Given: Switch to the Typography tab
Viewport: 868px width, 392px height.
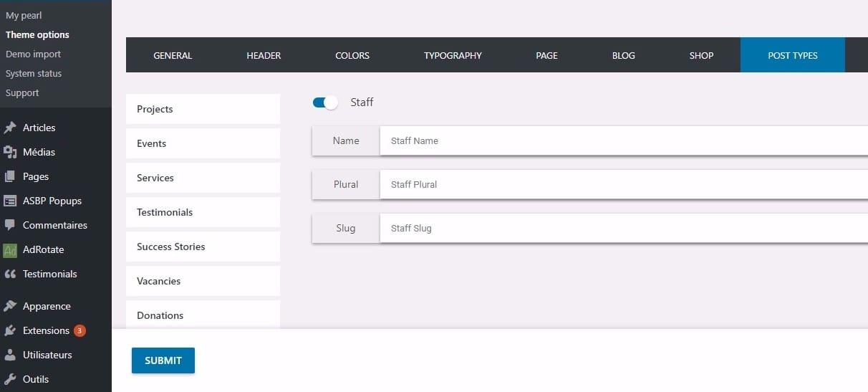Looking at the screenshot, I should click(453, 55).
